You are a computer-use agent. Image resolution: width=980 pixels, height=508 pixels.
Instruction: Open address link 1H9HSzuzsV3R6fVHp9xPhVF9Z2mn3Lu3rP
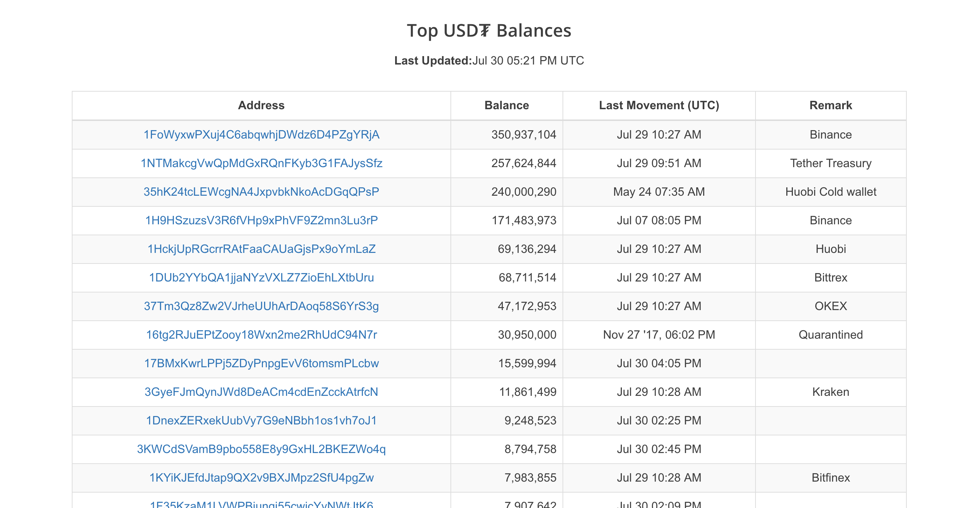coord(261,221)
